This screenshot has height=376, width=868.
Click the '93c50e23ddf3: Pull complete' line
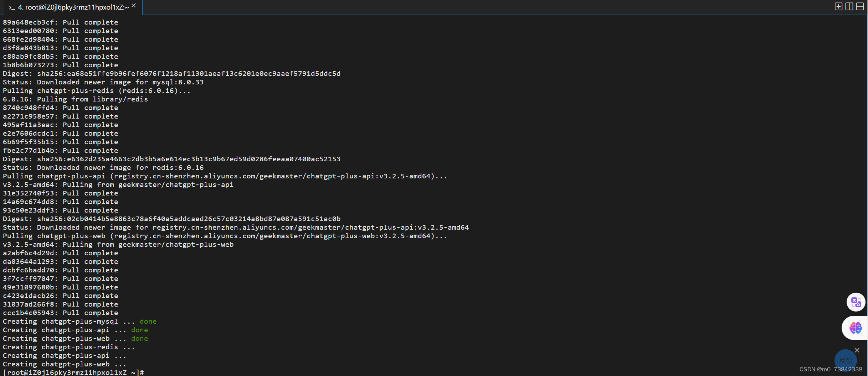60,210
